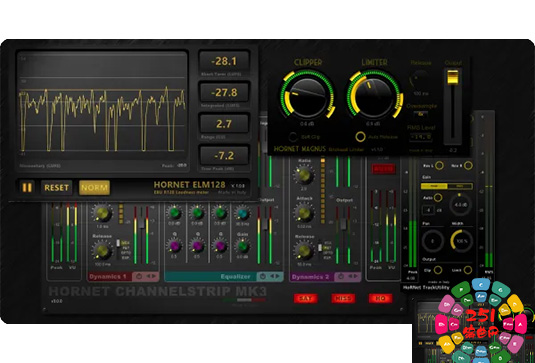The height and width of the screenshot is (363, 535).
Task: Click the Width knob showing 100%
Action: (x=461, y=241)
